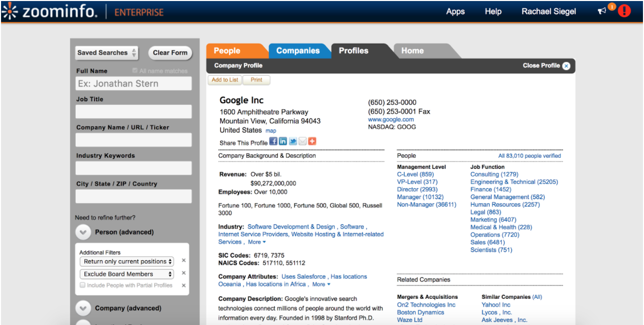Open the Legal (863) link
The height and width of the screenshot is (325, 644).
(x=486, y=212)
